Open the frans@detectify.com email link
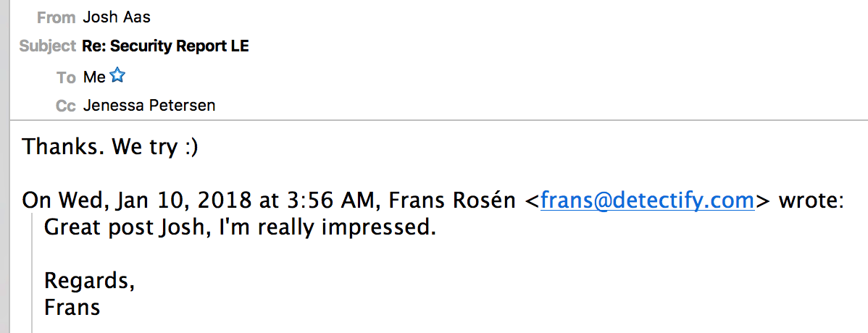Screen dimensions: 868x333 pos(648,201)
